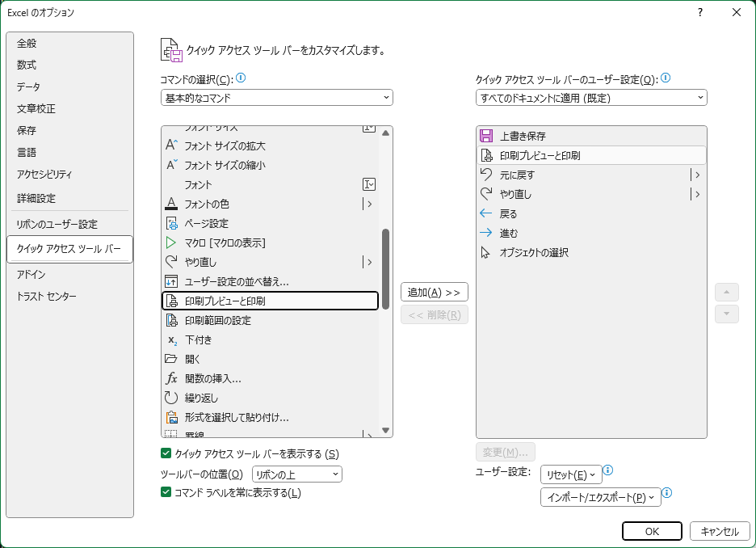Viewport: 756px width, 548px height.
Task: Click the command list vertical scrollbar thumb
Action: (x=385, y=268)
